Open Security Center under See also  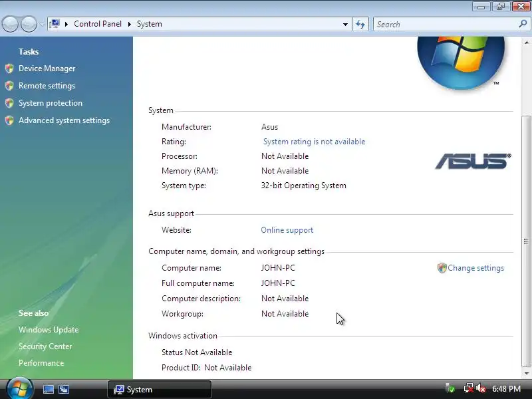[x=45, y=346]
